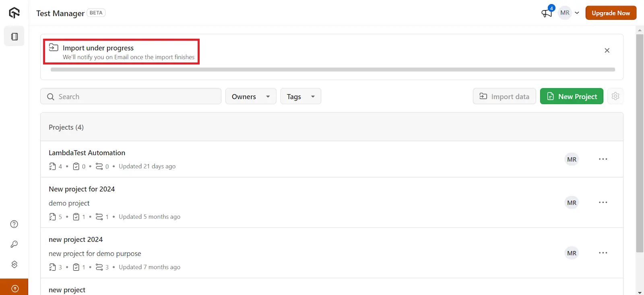This screenshot has height=295, width=644.
Task: Open the Test Manager sidebar panel icon
Action: (x=14, y=37)
